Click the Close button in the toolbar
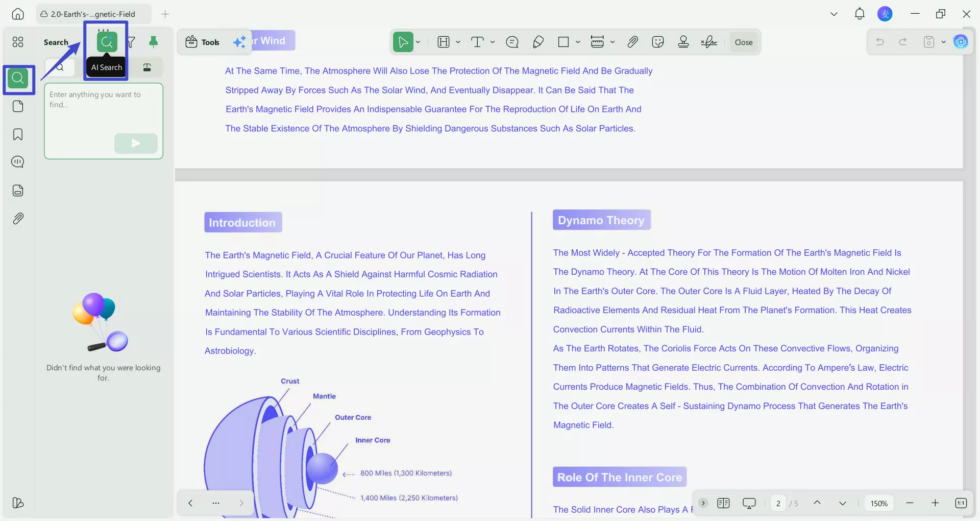Viewport: 980px width, 521px height. [x=743, y=42]
